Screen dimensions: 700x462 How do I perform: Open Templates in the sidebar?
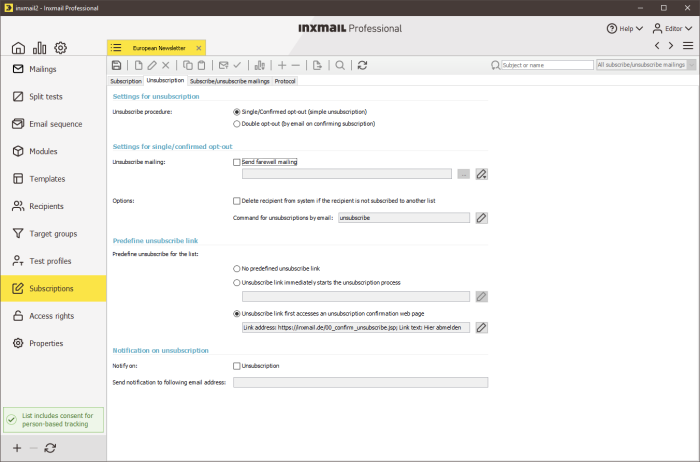tap(54, 179)
